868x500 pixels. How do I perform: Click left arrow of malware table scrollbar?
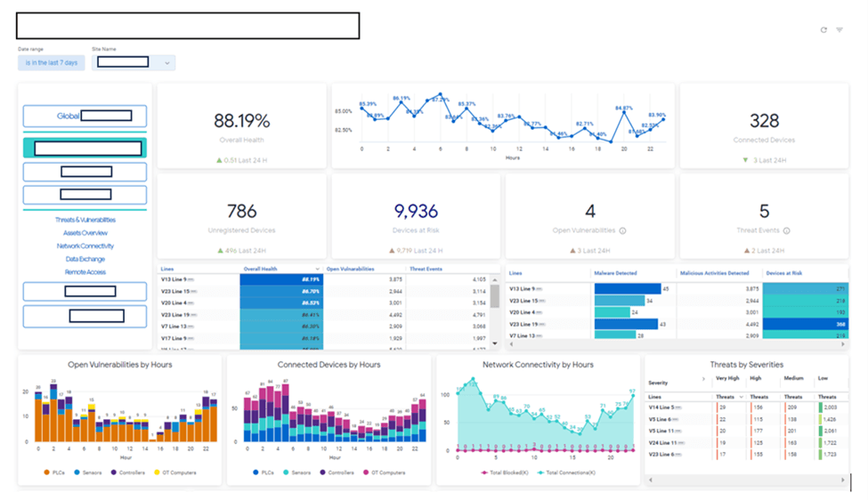[511, 344]
